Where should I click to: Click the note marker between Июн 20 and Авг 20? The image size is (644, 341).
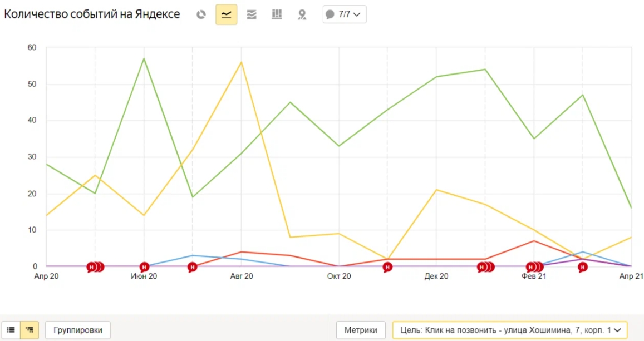(192, 267)
